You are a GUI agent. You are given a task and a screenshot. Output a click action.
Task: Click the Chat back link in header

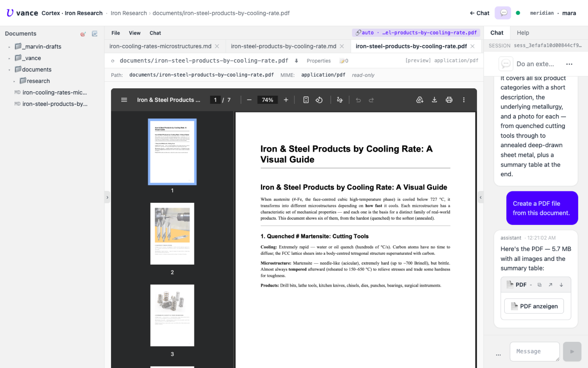coord(480,13)
